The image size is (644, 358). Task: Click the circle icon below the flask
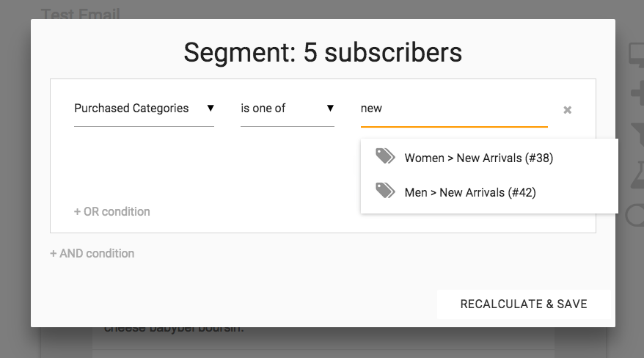(635, 215)
